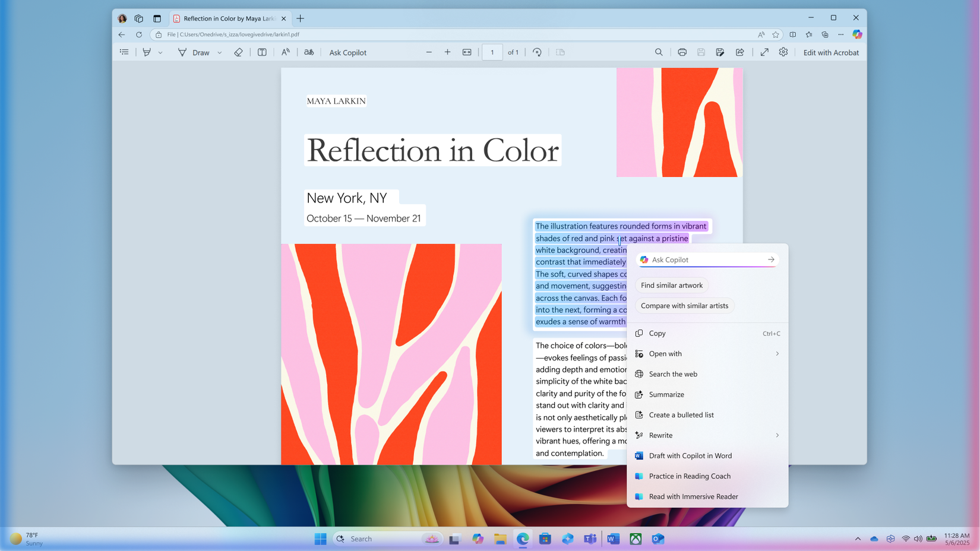Open the Windows Start menu
The image size is (980, 551).
321,539
